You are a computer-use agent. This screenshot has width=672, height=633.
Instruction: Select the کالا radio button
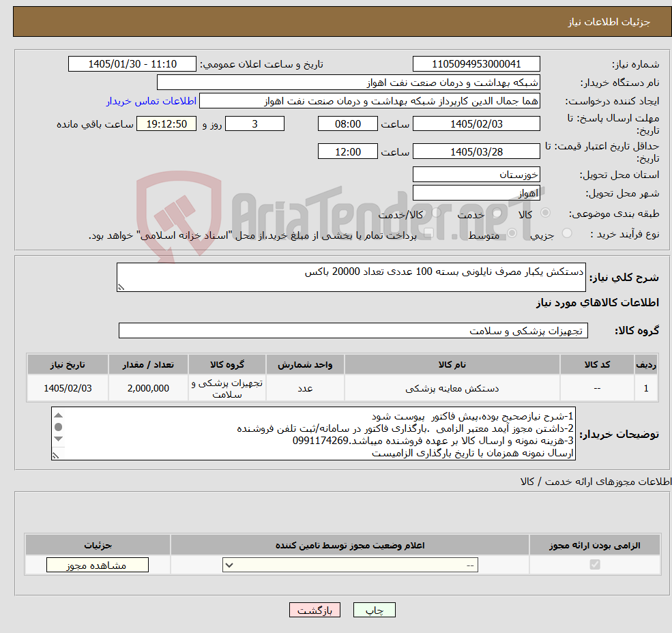pyautogui.click(x=545, y=213)
